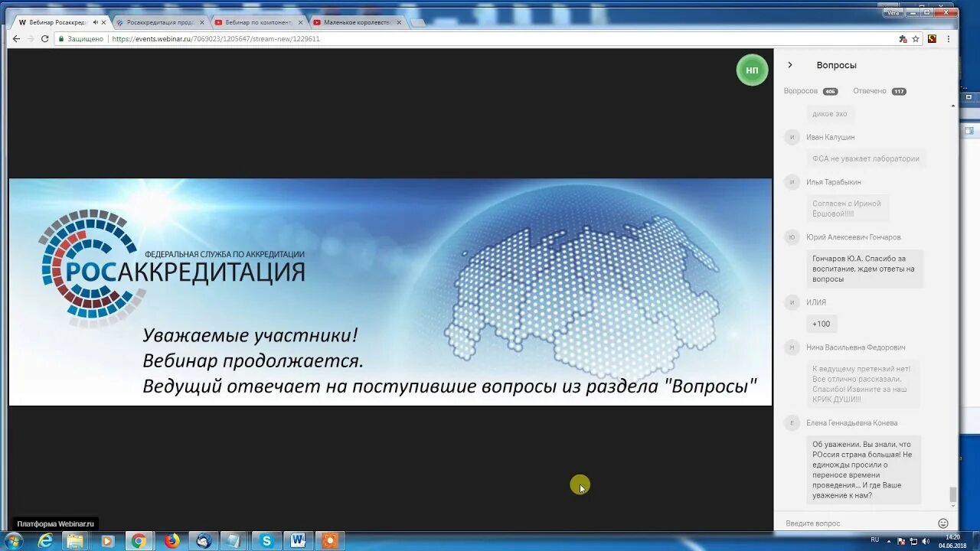Close the Маленькое королевство tab

[399, 22]
